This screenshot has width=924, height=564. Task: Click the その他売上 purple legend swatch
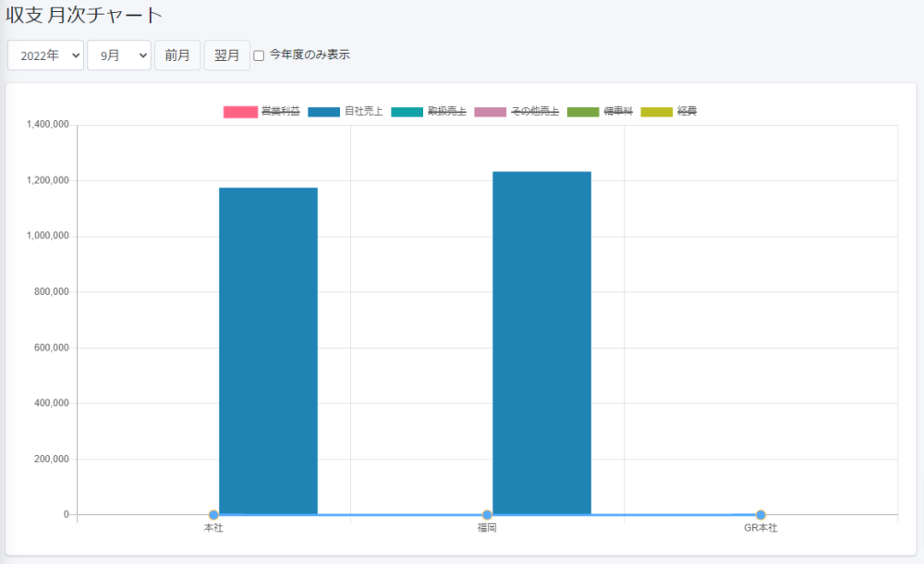[x=490, y=112]
